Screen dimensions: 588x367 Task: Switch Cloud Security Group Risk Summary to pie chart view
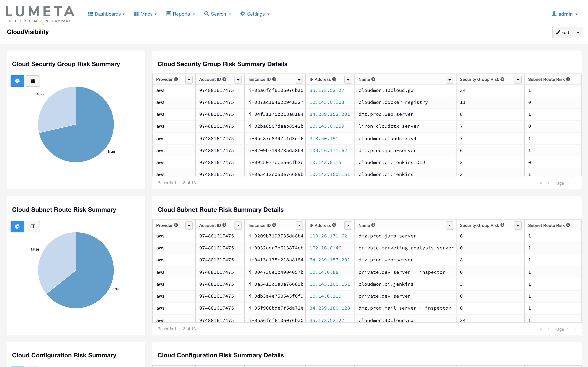coord(17,81)
